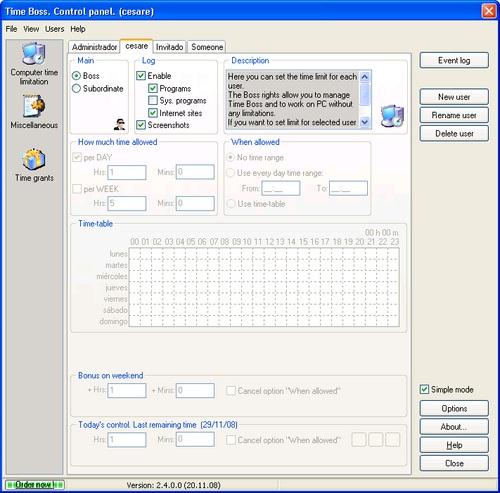Viewport: 500px width, 493px height.
Task: Switch to the Invitado user tab
Action: (169, 47)
